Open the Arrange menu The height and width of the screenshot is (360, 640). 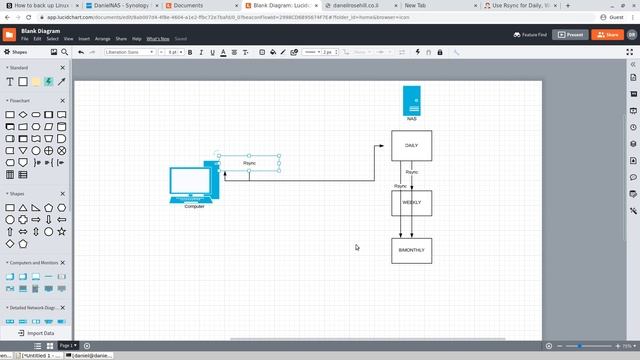point(102,39)
